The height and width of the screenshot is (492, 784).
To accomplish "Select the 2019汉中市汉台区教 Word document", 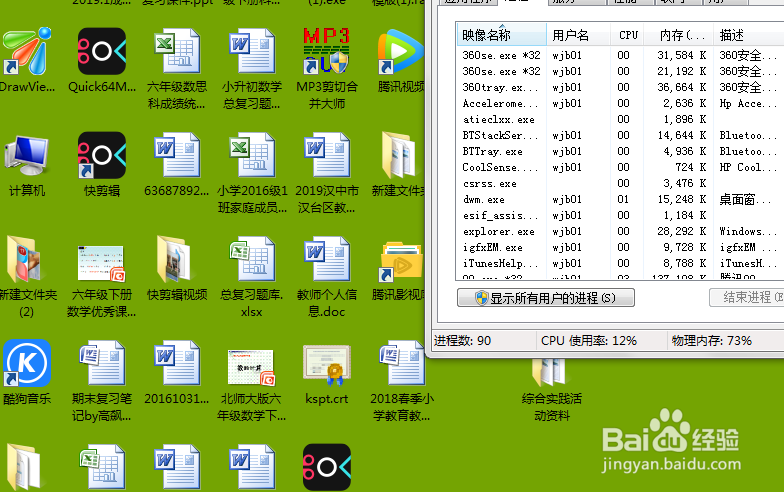I will coord(326,173).
